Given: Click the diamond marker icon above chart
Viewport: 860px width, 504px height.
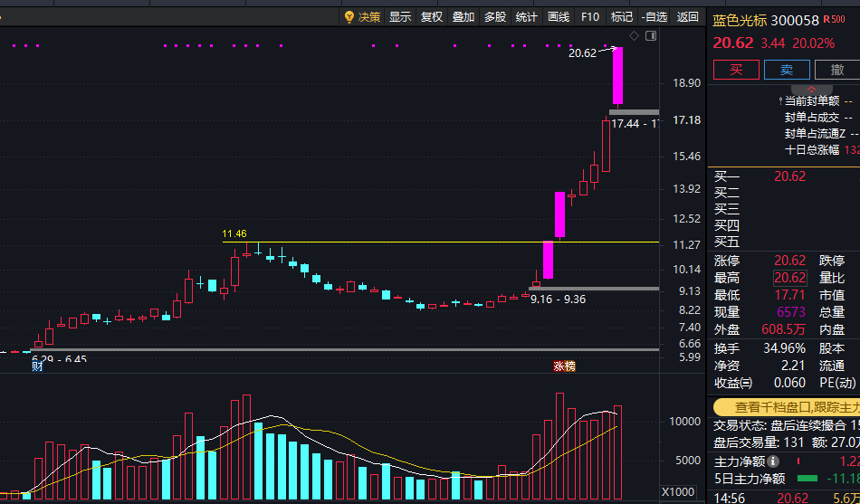Looking at the screenshot, I should coord(634,36).
